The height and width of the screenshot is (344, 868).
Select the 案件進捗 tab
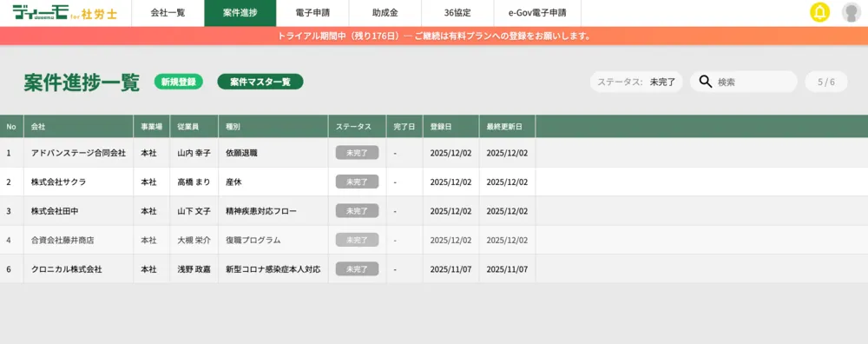click(x=240, y=13)
